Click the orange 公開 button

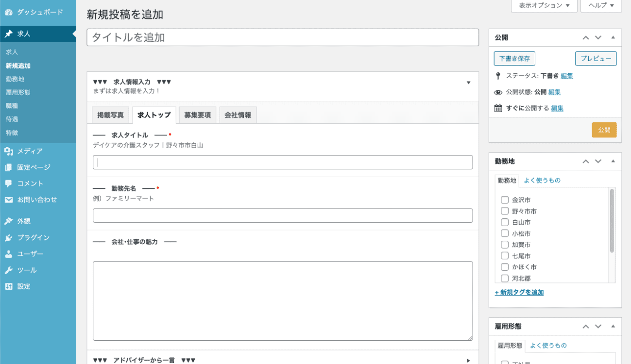(x=604, y=130)
